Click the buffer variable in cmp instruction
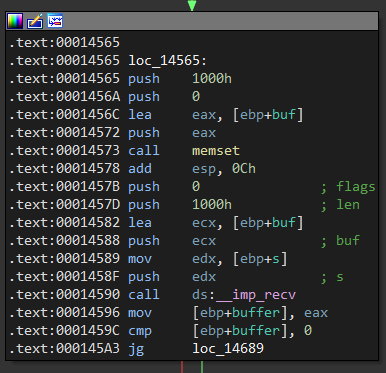Image resolution: width=386 pixels, height=373 pixels. 256,331
